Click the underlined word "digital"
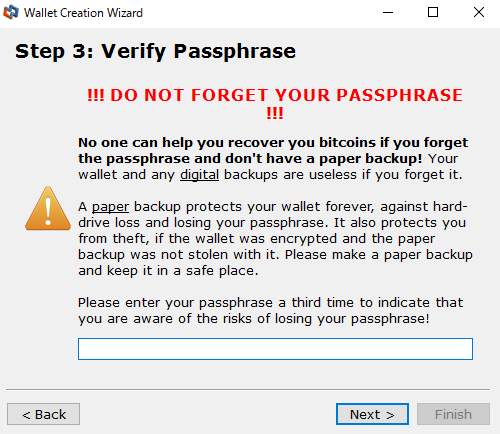Image resolution: width=500 pixels, height=434 pixels. (x=199, y=175)
